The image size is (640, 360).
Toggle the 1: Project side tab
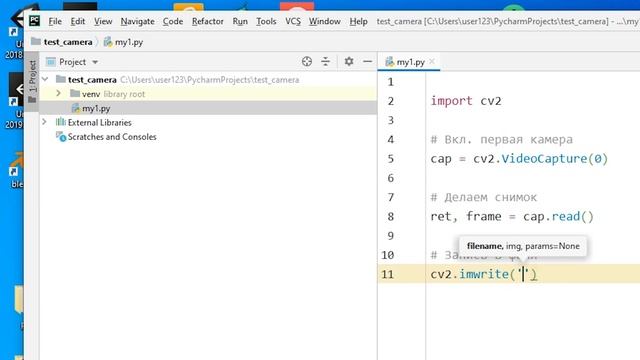point(32,82)
